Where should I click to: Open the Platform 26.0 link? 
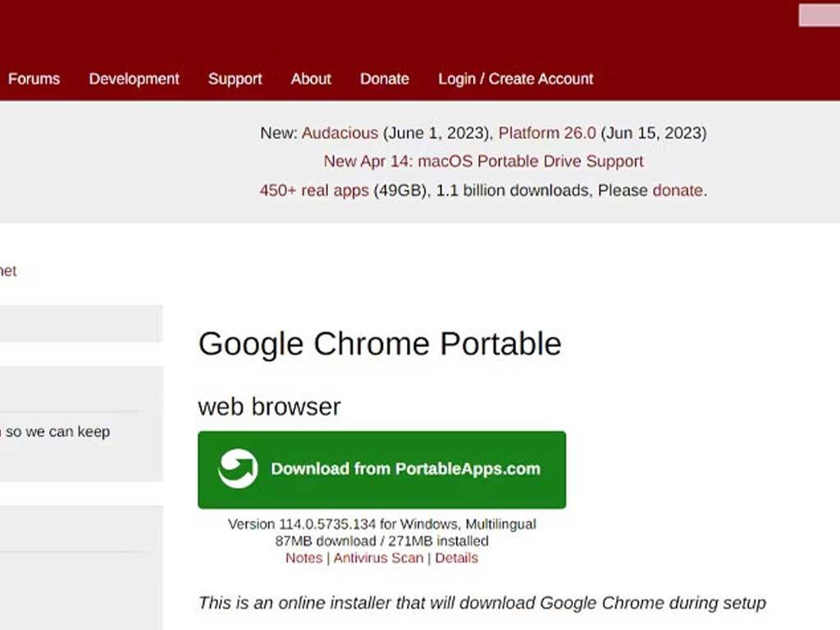[x=546, y=133]
